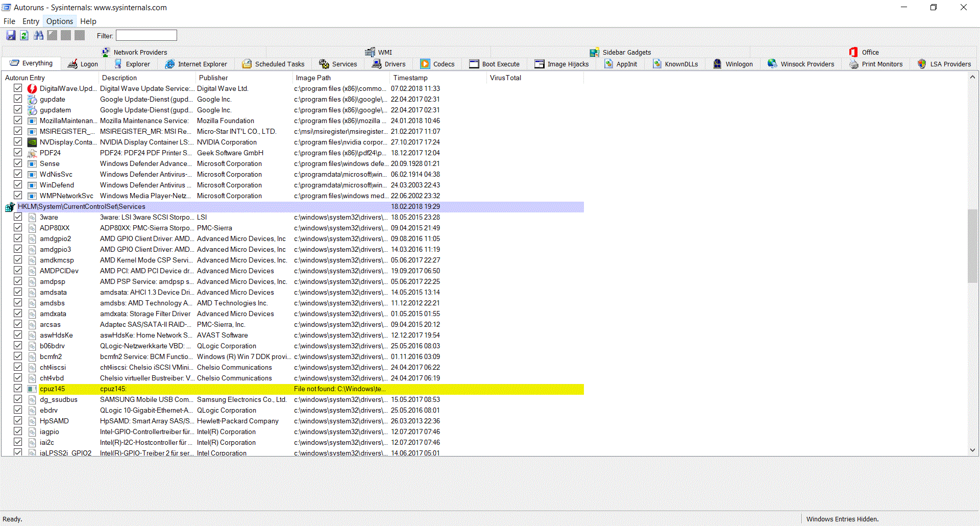Click the NVDisplay.Conta entry NVIDIA icon
The height and width of the screenshot is (526, 980).
coord(32,142)
